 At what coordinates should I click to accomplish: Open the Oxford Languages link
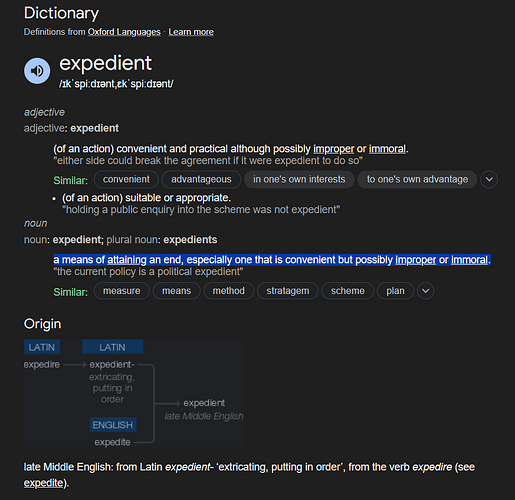124,32
